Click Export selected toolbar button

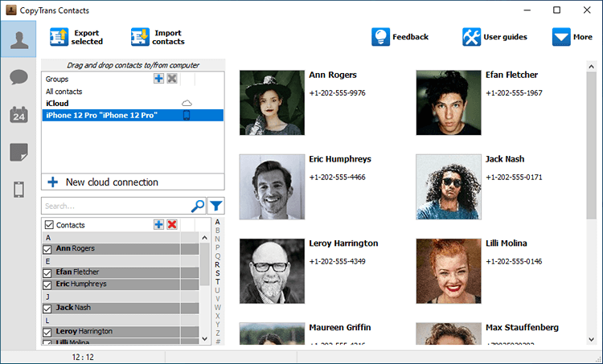coord(76,37)
